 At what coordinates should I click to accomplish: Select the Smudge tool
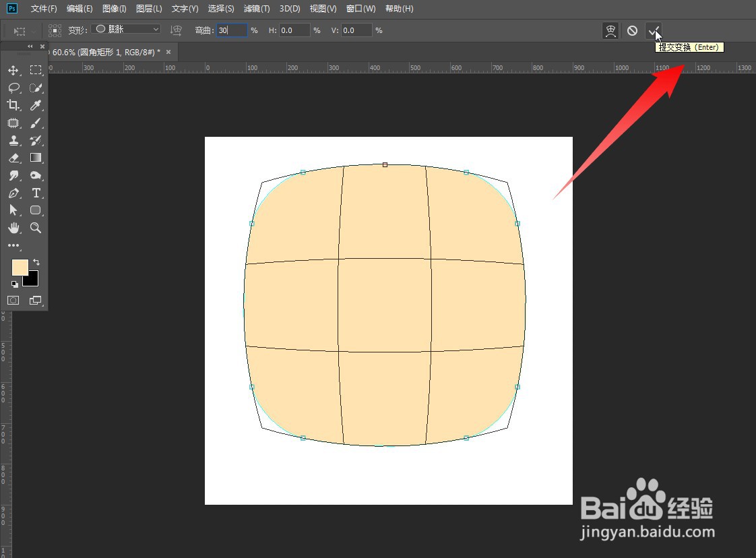click(13, 175)
